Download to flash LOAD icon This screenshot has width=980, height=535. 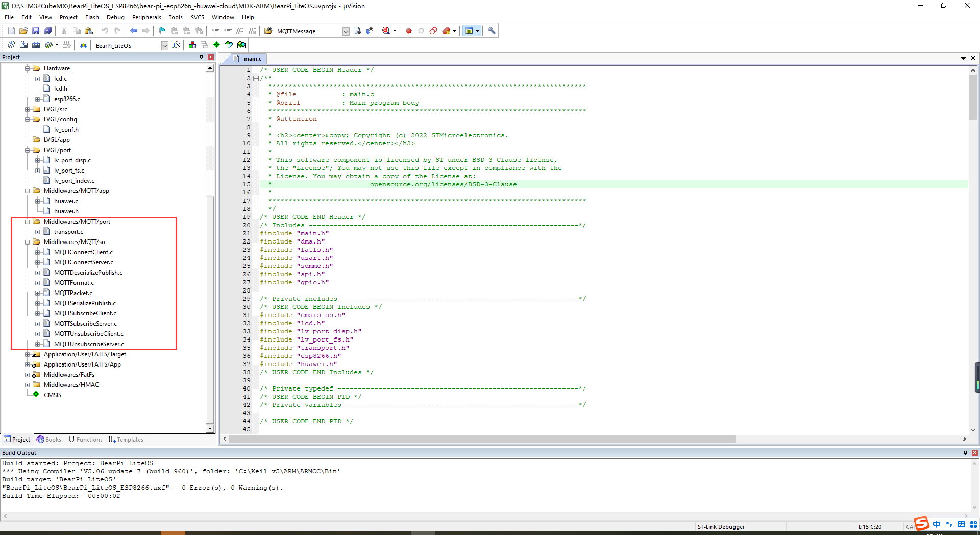83,45
